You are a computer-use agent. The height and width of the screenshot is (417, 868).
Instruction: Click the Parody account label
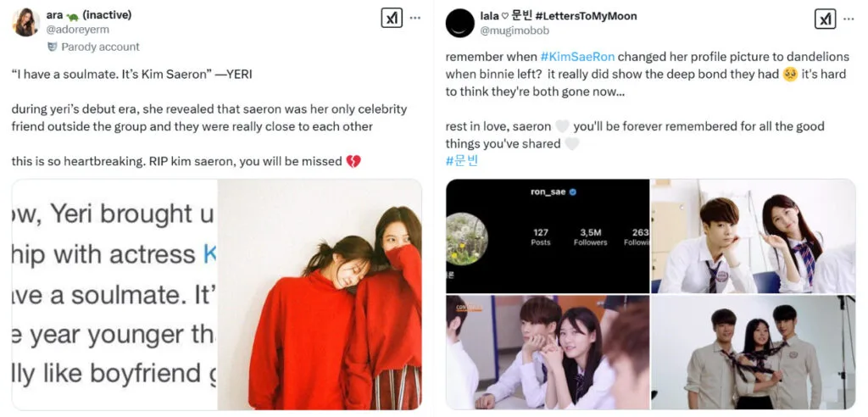(100, 47)
